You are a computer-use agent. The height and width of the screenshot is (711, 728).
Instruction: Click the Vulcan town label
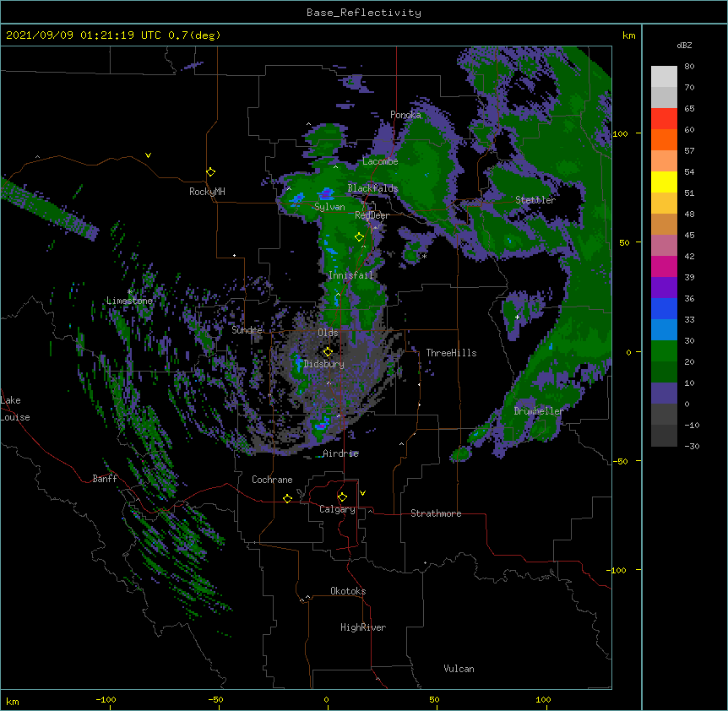(x=459, y=669)
